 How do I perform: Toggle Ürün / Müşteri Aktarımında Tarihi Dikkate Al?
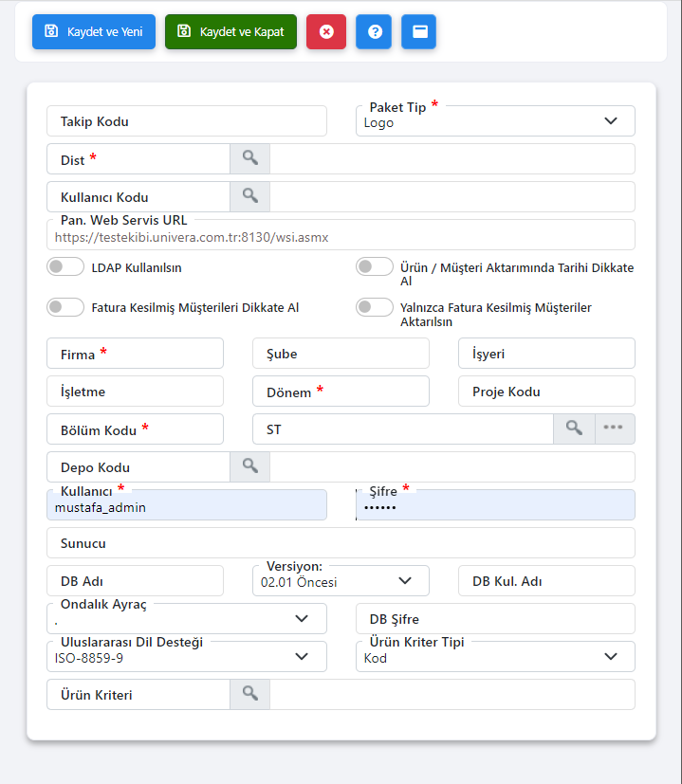(x=375, y=266)
